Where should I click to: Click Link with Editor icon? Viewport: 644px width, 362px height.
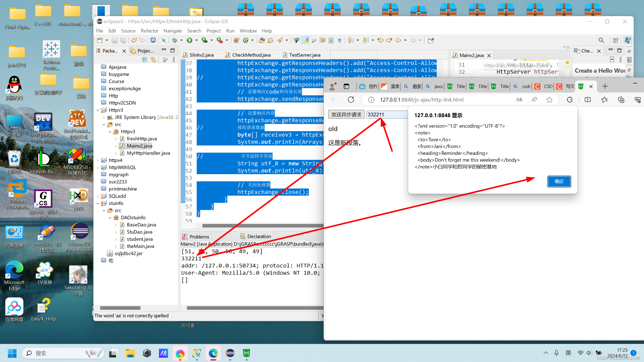[153, 60]
